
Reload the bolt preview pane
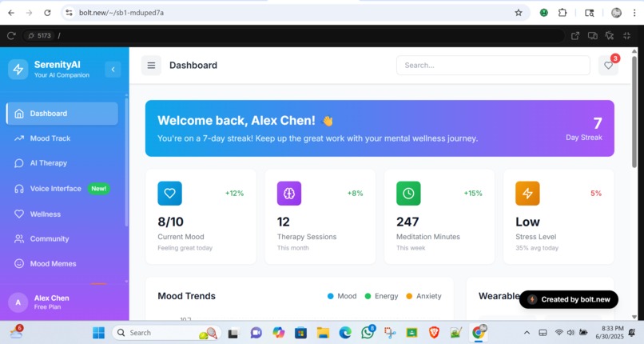(11, 36)
